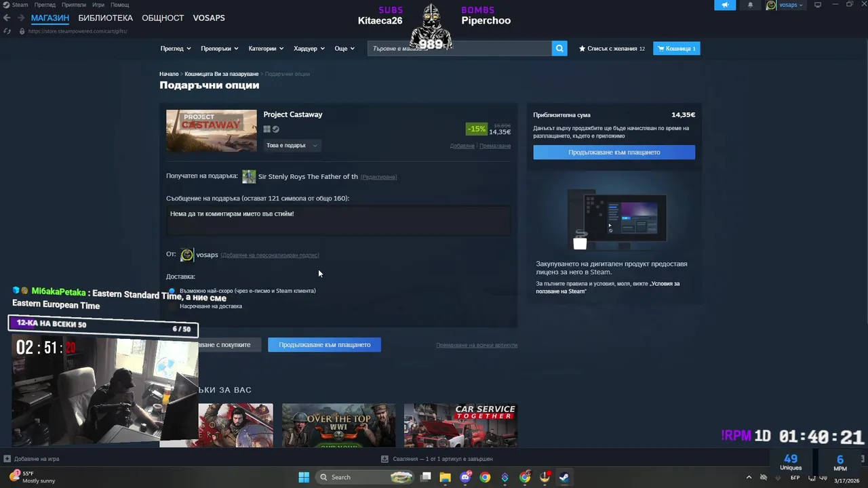Reload the store page

[x=7, y=31]
